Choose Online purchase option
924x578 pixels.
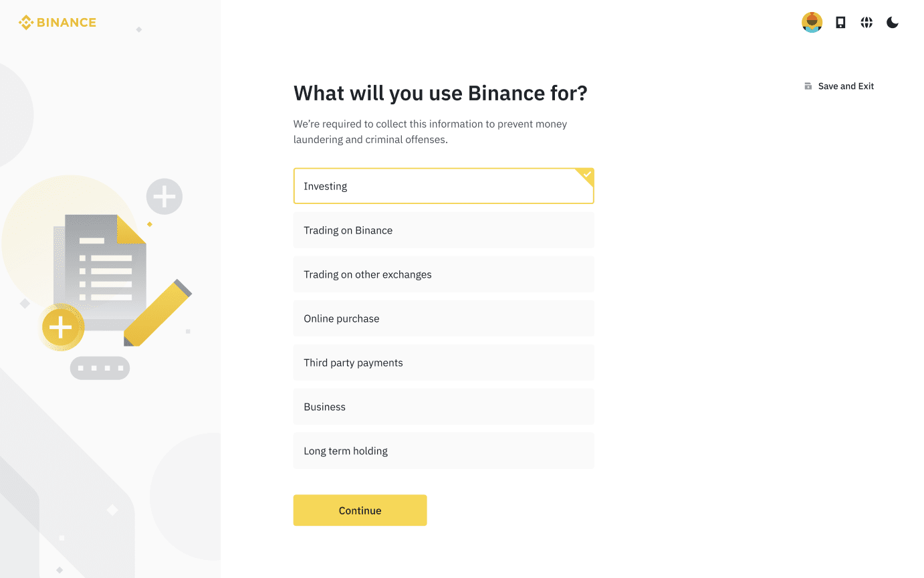tap(443, 318)
